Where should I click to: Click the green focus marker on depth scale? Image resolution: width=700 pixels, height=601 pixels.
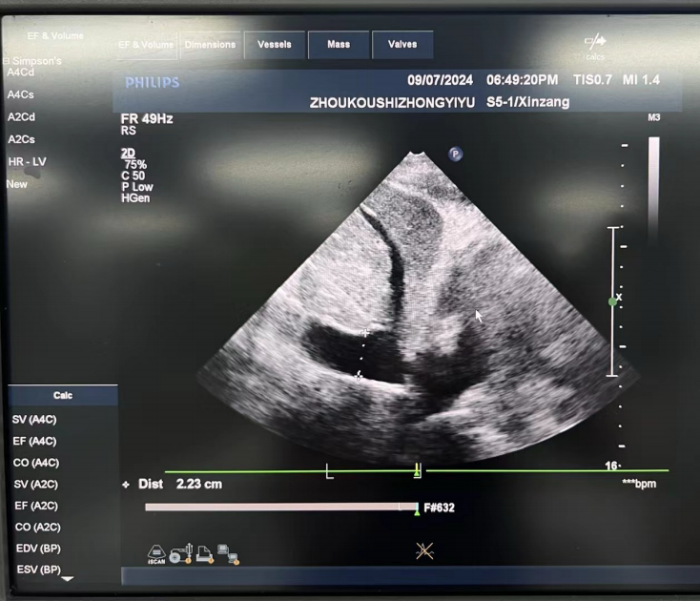pyautogui.click(x=612, y=300)
